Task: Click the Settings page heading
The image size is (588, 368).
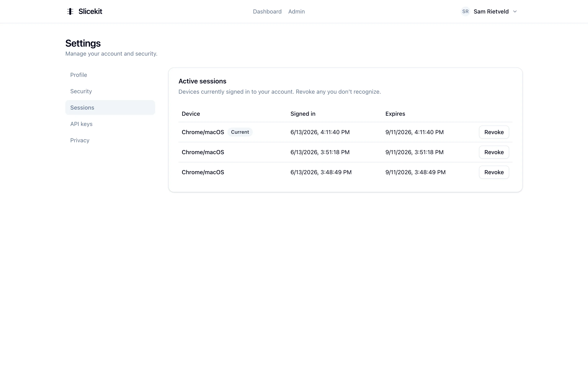Action: [x=83, y=43]
